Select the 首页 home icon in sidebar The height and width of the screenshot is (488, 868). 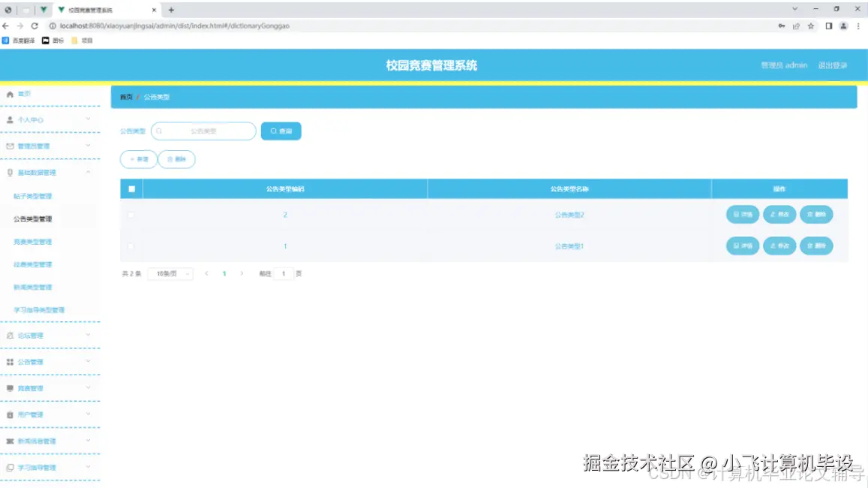11,93
